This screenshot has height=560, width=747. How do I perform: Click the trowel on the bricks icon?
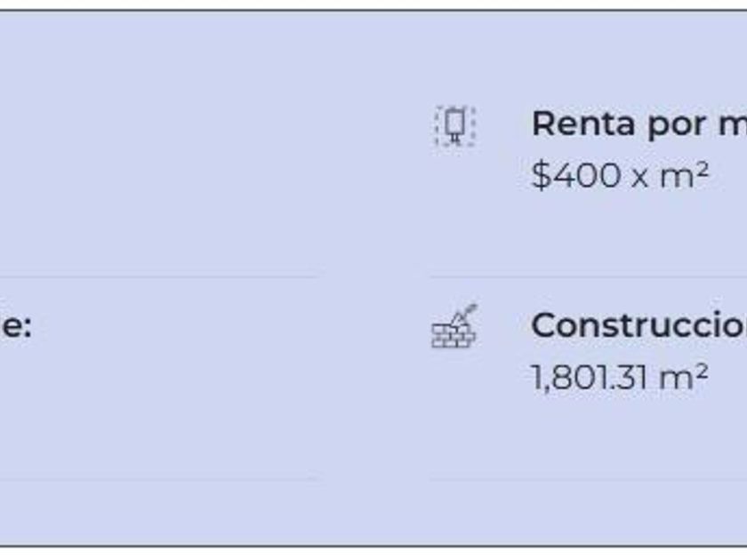click(x=464, y=314)
